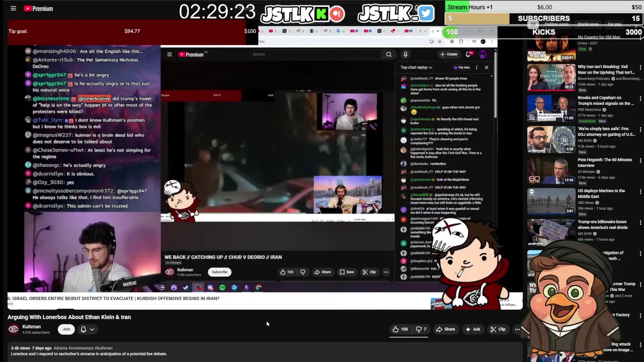Open options menu for Brooks and Capehart video

(640, 99)
